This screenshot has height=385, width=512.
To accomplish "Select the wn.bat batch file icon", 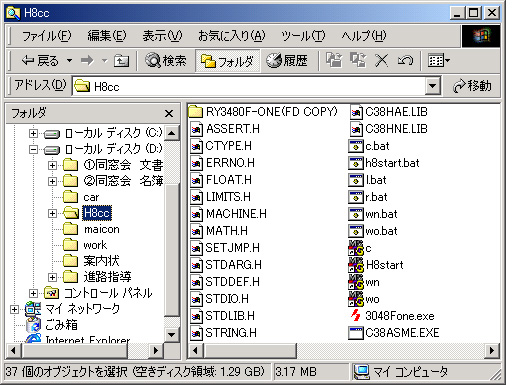I will (356, 214).
